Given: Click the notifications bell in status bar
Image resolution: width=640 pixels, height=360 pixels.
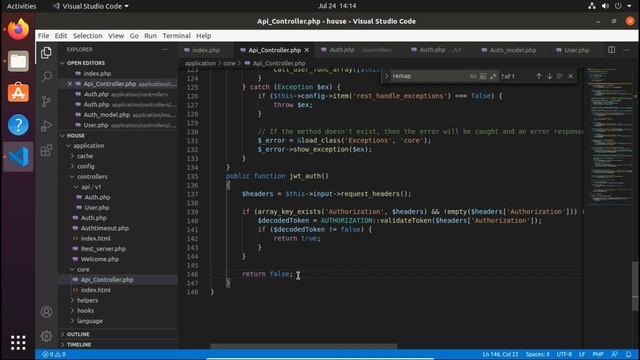Looking at the screenshot, I should point(628,354).
